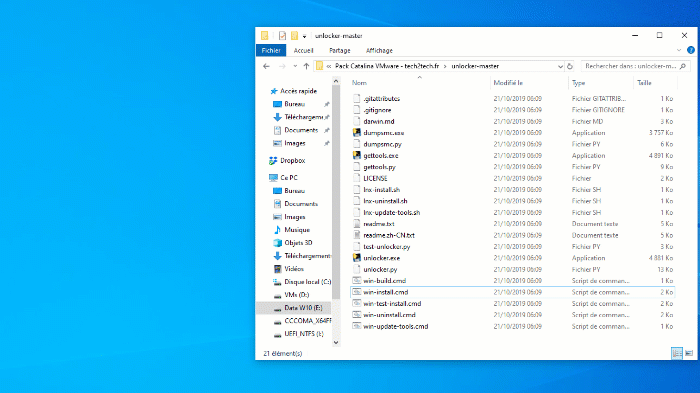Click the dumpsmc.exe application icon

[356, 133]
